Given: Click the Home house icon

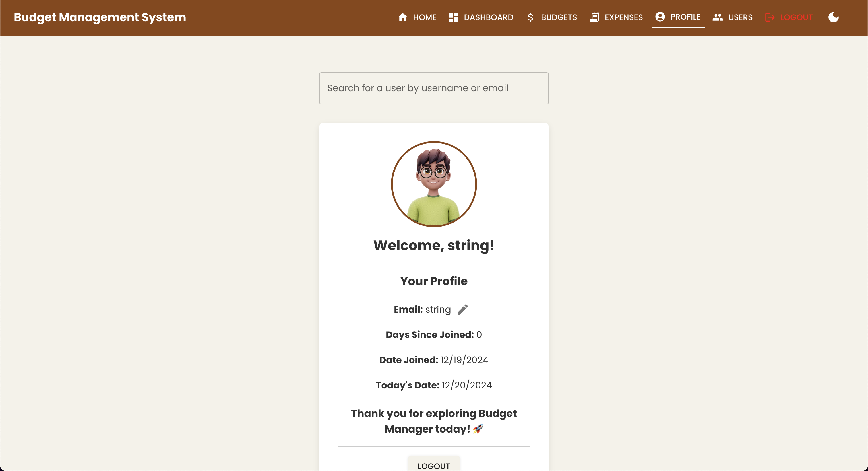Looking at the screenshot, I should point(402,17).
